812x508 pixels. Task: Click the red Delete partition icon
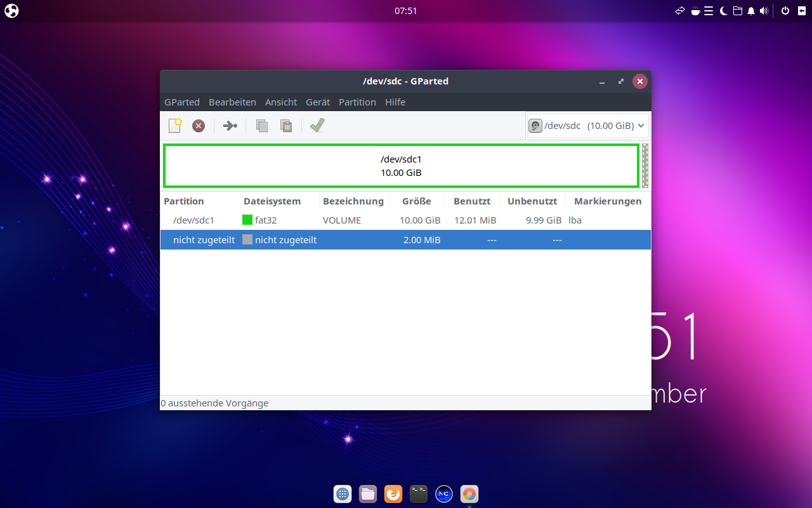click(199, 126)
